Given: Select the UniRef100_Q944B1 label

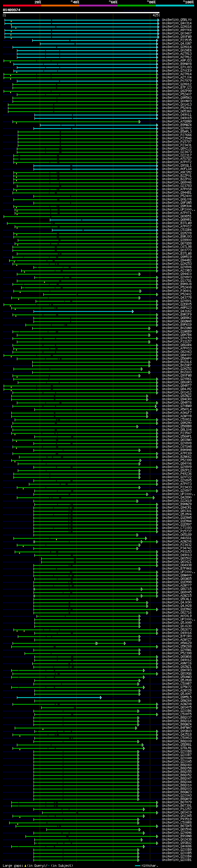Looking at the screenshot, I should tap(177, 193).
